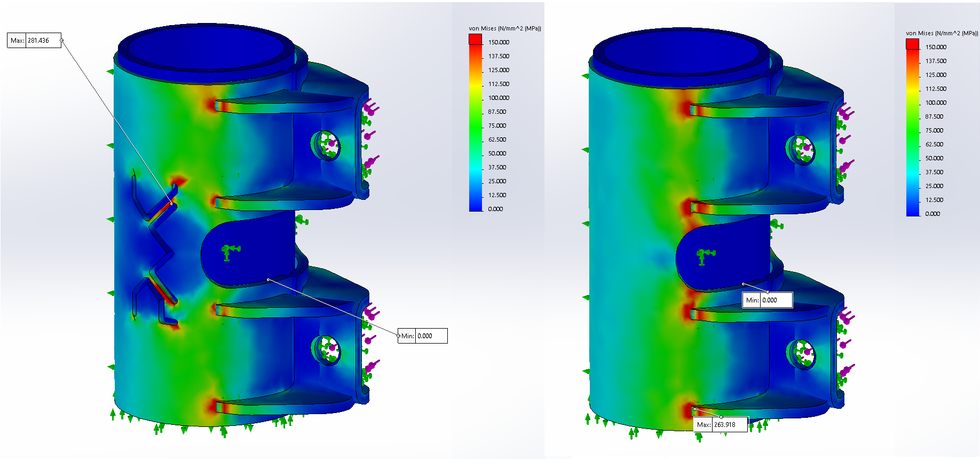980x459 pixels.
Task: Click the right plot's von Mises legend title
Action: 942,33
